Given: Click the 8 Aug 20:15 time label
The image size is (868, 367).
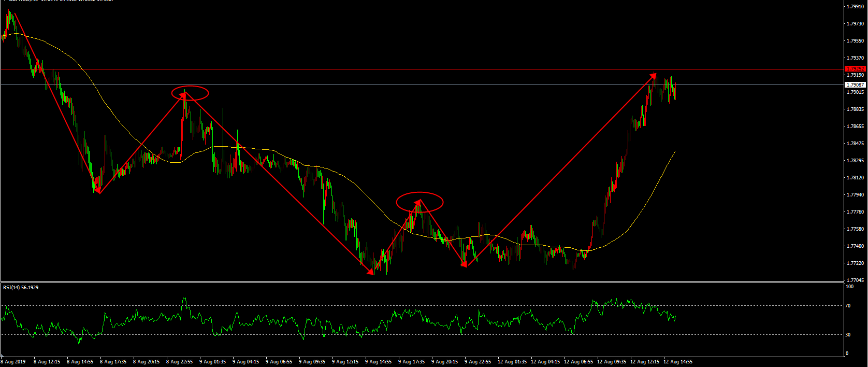Looking at the screenshot, I should 147,362.
